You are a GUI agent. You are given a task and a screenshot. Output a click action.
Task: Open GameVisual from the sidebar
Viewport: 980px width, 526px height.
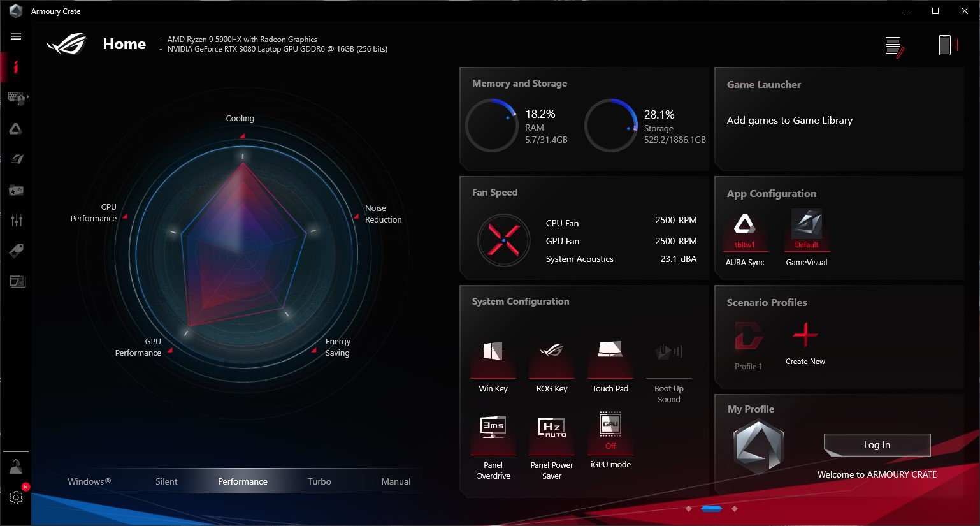[17, 159]
